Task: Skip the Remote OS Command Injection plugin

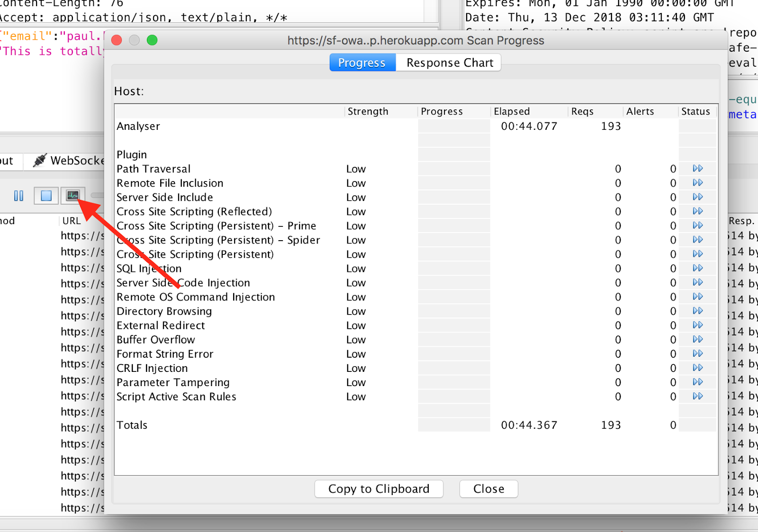Action: (697, 297)
